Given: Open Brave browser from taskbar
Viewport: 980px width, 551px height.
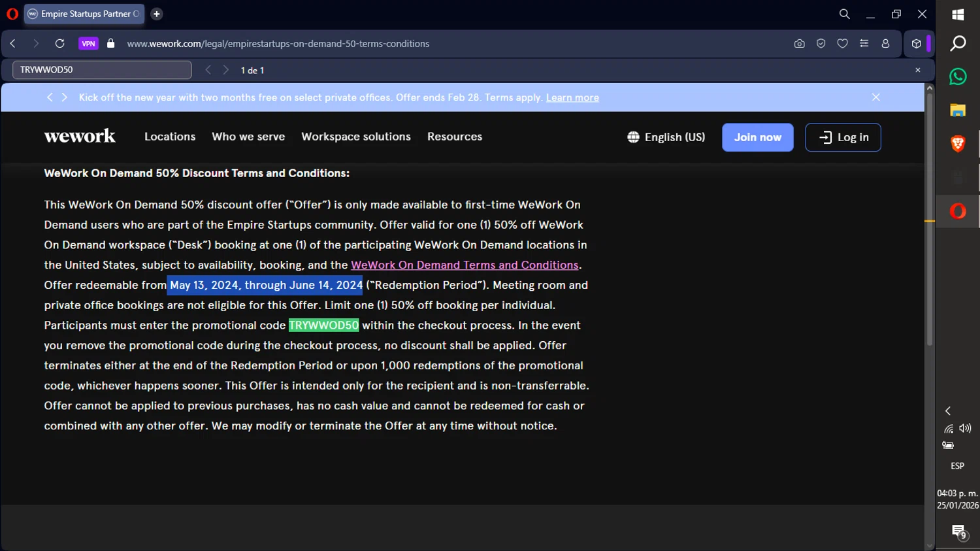Looking at the screenshot, I should (958, 144).
